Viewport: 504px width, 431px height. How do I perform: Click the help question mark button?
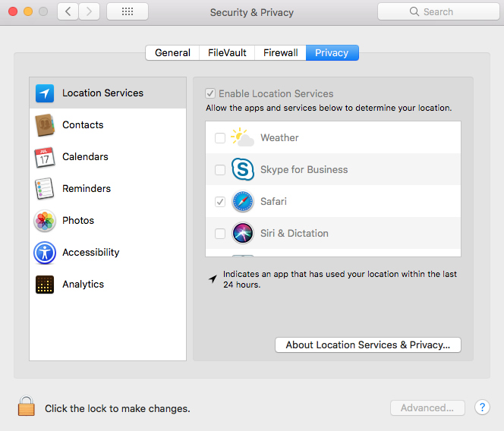tap(482, 407)
